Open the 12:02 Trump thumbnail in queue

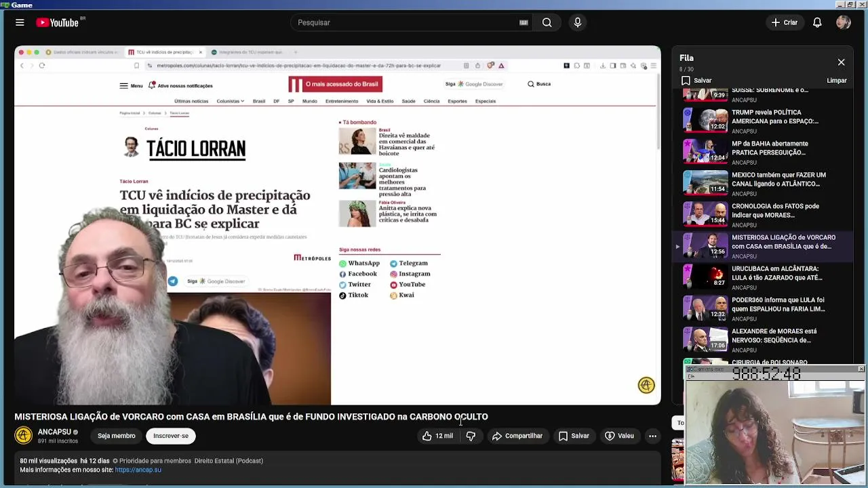(x=705, y=120)
